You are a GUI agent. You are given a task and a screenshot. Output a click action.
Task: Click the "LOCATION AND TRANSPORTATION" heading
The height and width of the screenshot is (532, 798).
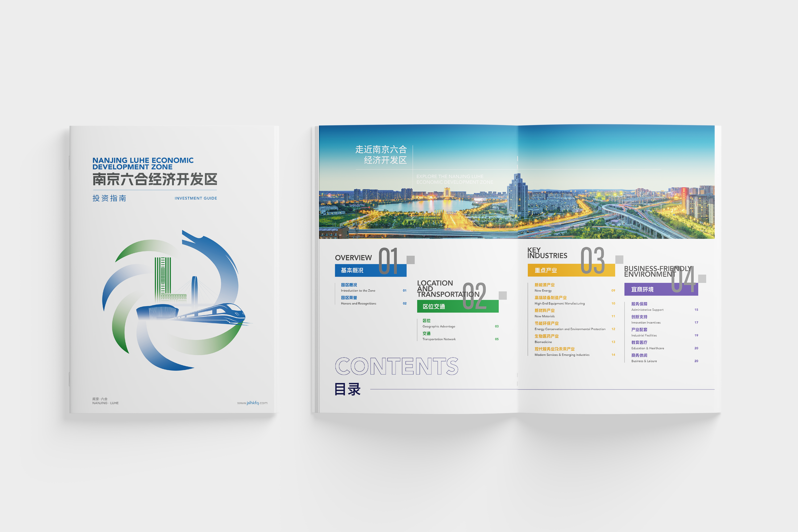point(448,289)
